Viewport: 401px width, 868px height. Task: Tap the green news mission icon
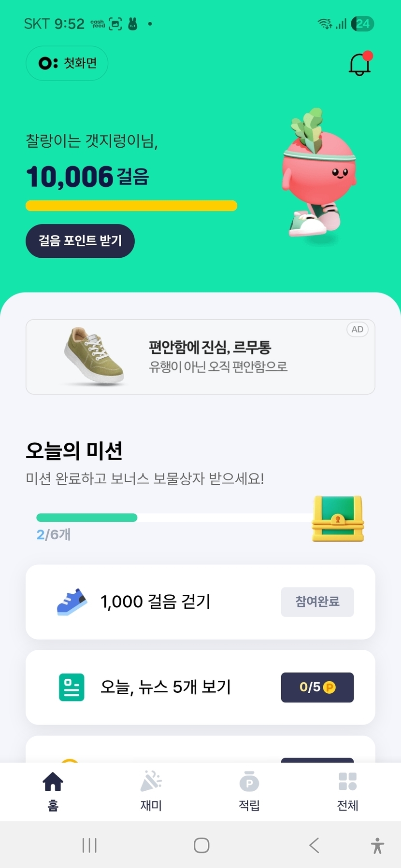click(x=72, y=687)
